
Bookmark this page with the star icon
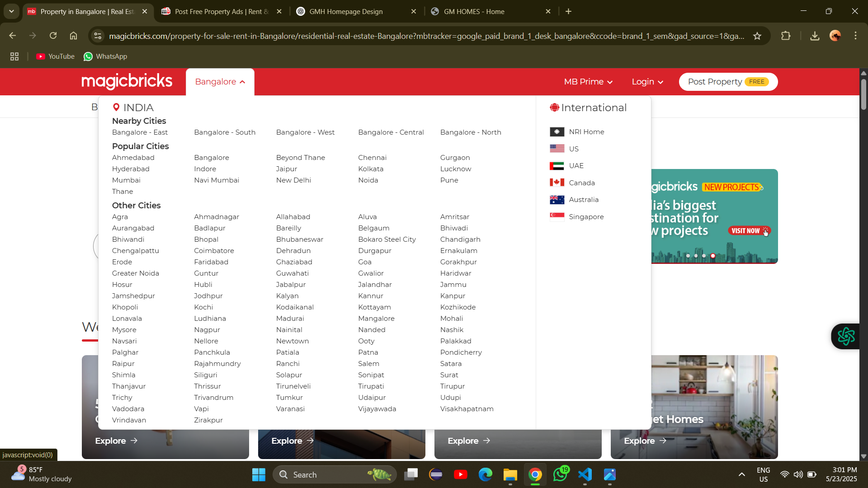[x=757, y=36]
